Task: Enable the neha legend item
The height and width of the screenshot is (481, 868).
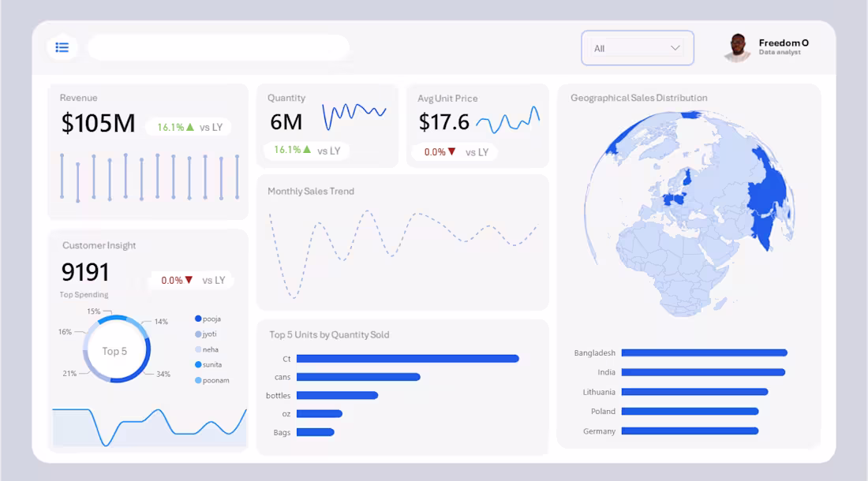Action: 207,349
